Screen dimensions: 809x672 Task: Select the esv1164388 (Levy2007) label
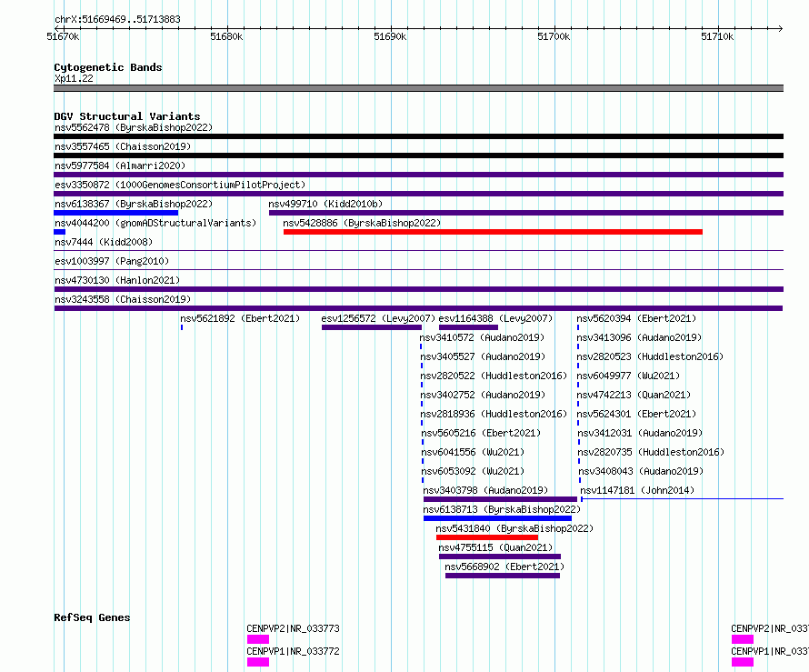[x=495, y=318]
